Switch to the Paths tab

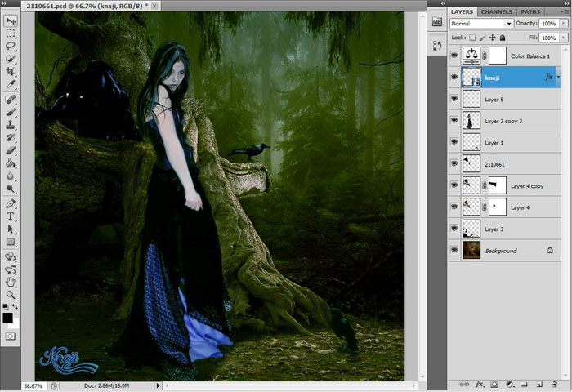click(x=530, y=12)
